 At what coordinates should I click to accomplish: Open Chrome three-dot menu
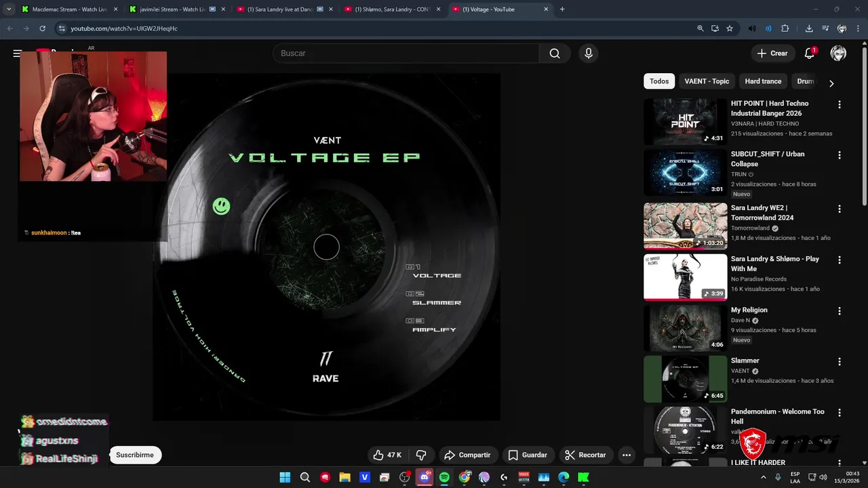click(x=857, y=28)
